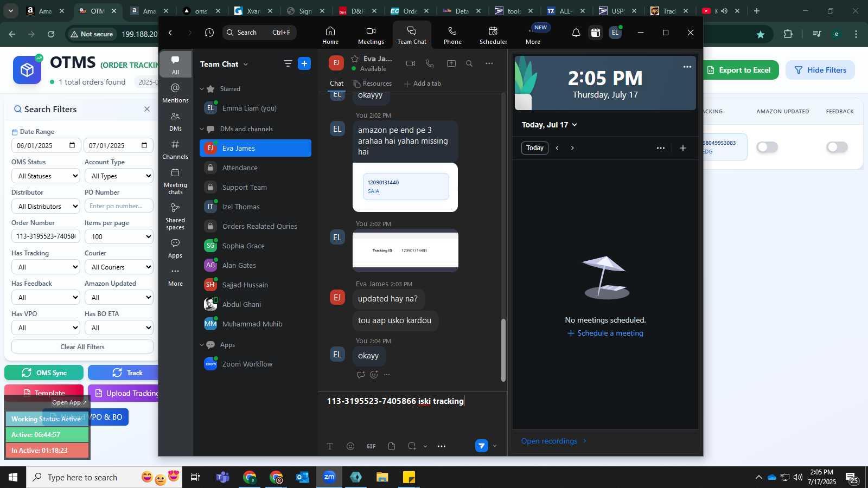Send the message with the blue send button
The image size is (868, 488).
pos(481,446)
